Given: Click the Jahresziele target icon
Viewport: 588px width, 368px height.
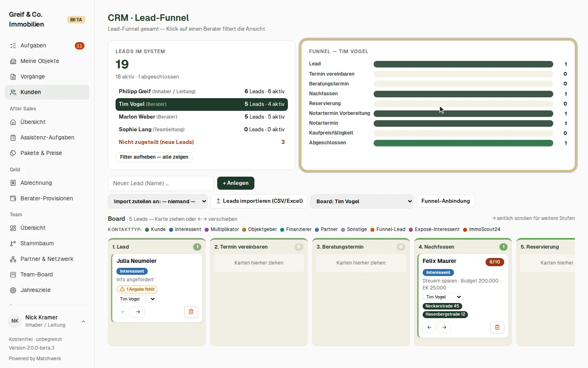Looking at the screenshot, I should [x=13, y=290].
